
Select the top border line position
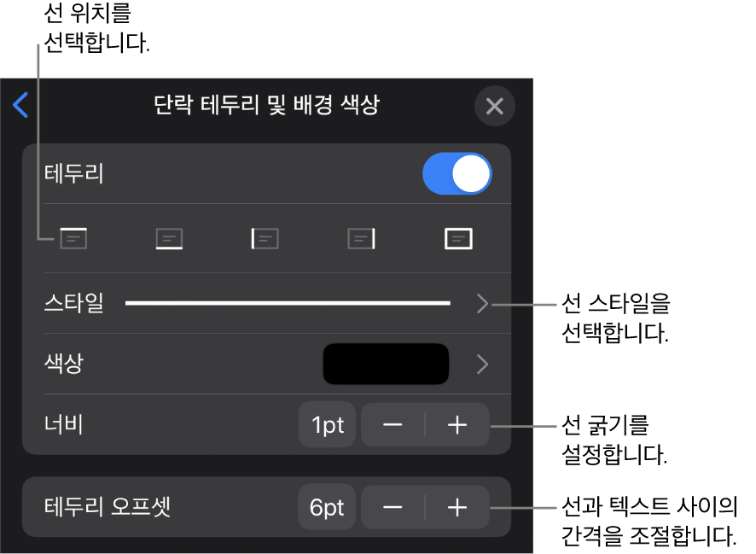(x=73, y=238)
